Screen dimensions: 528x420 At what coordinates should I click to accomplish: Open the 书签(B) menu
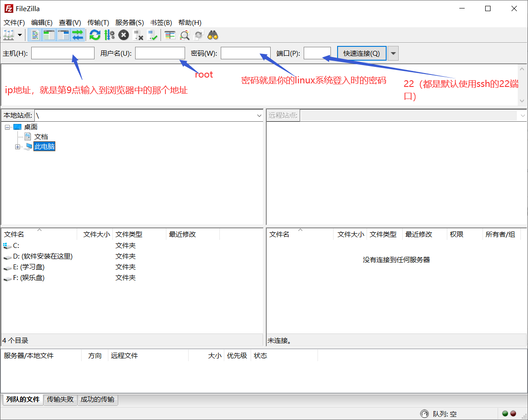(161, 23)
